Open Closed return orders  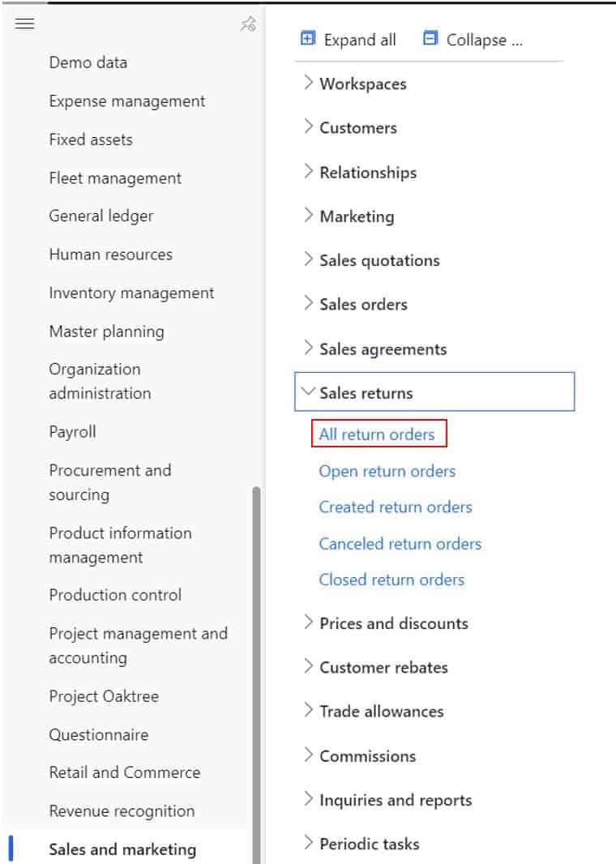[391, 580]
